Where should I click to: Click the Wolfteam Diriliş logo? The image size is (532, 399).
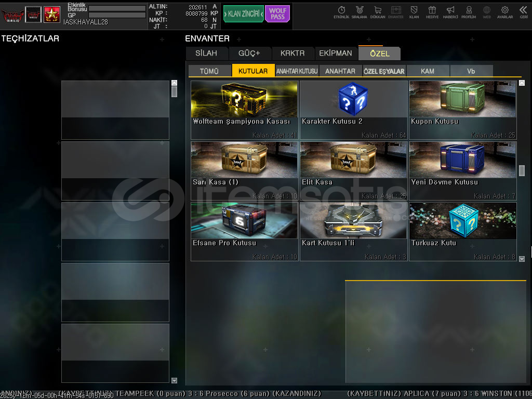pos(12,15)
